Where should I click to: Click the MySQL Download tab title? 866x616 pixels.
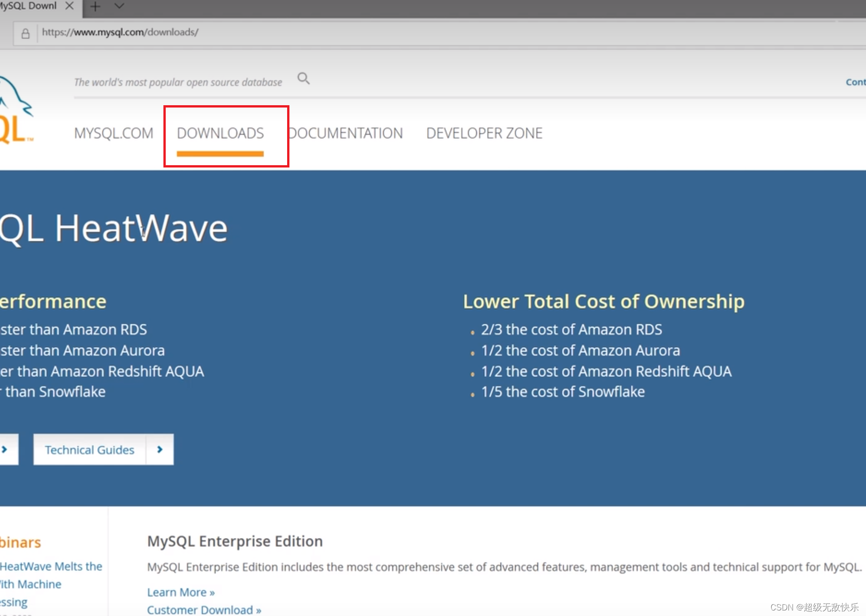coord(28,6)
